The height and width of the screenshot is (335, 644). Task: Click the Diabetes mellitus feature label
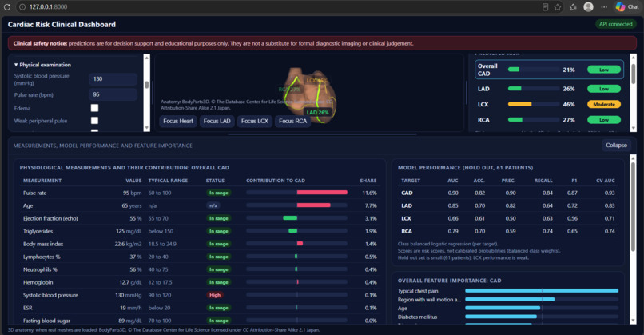[417, 317]
